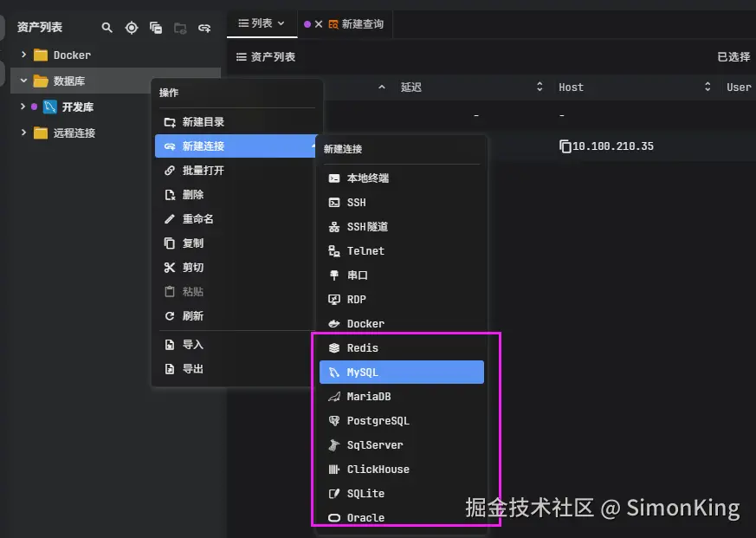The width and height of the screenshot is (756, 538).
Task: Click the MySQL dolphin icon in submenu
Action: click(333, 372)
